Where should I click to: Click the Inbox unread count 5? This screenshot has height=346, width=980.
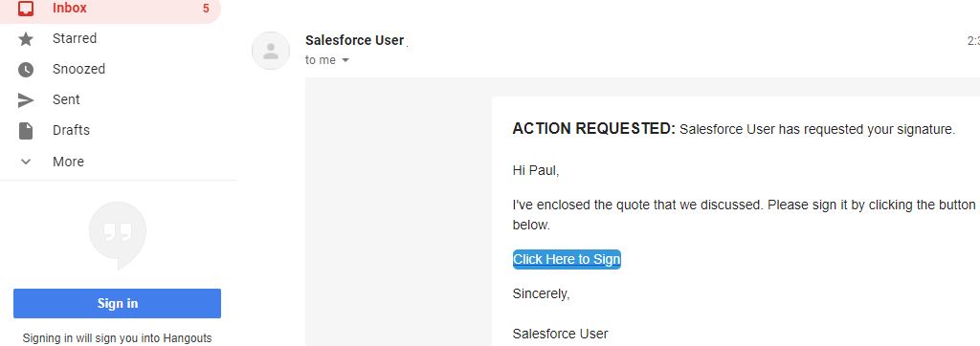pos(207,9)
